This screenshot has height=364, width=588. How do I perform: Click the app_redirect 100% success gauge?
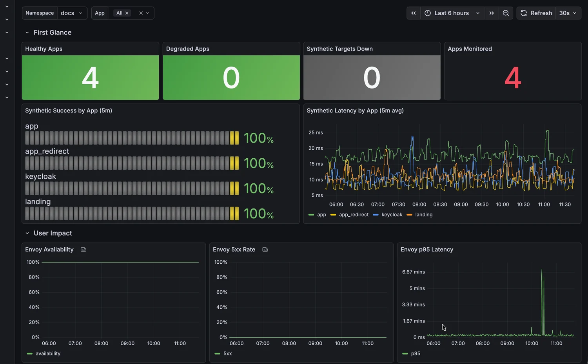pyautogui.click(x=132, y=163)
